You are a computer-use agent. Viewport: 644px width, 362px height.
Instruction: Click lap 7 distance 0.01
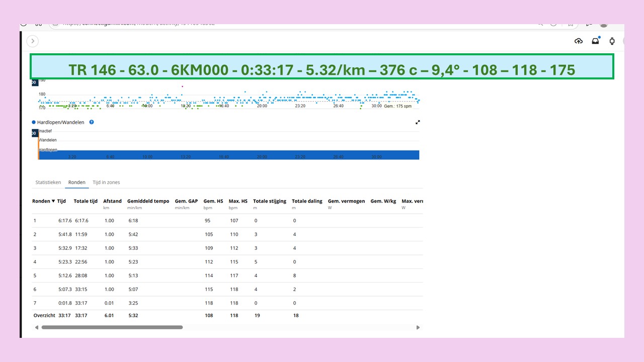pyautogui.click(x=109, y=303)
